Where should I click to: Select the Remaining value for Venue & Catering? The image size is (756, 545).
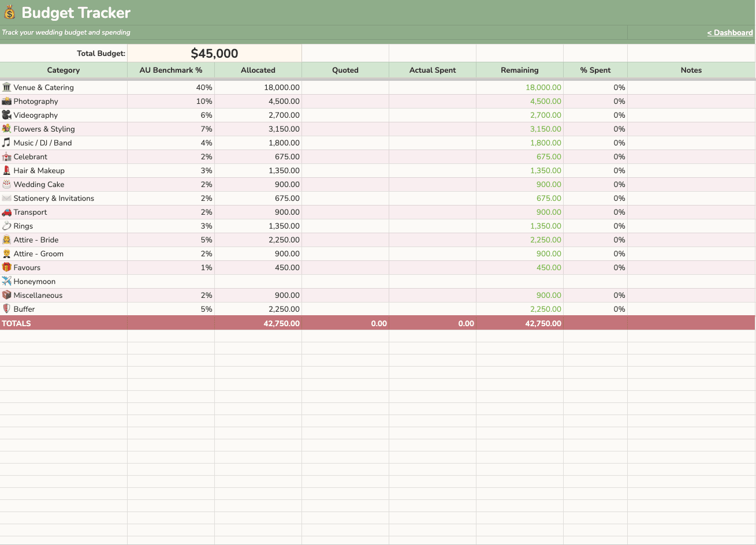coord(544,87)
